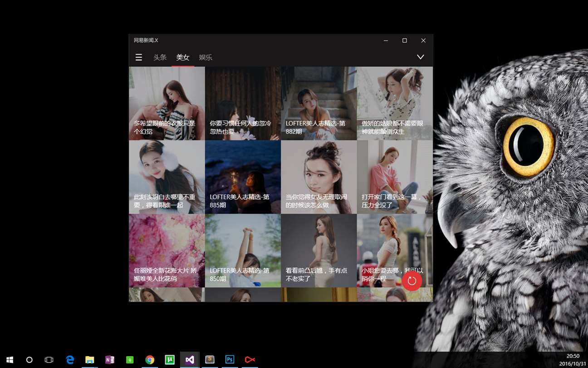The height and width of the screenshot is (368, 588).
Task: Open Photoshop from the taskbar
Action: pyautogui.click(x=230, y=360)
